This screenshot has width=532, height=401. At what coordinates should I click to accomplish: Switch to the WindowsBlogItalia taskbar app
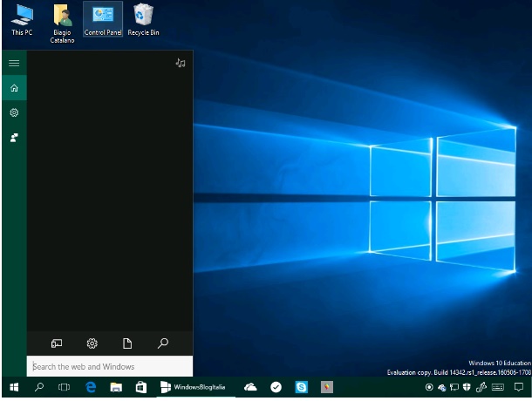(192, 387)
